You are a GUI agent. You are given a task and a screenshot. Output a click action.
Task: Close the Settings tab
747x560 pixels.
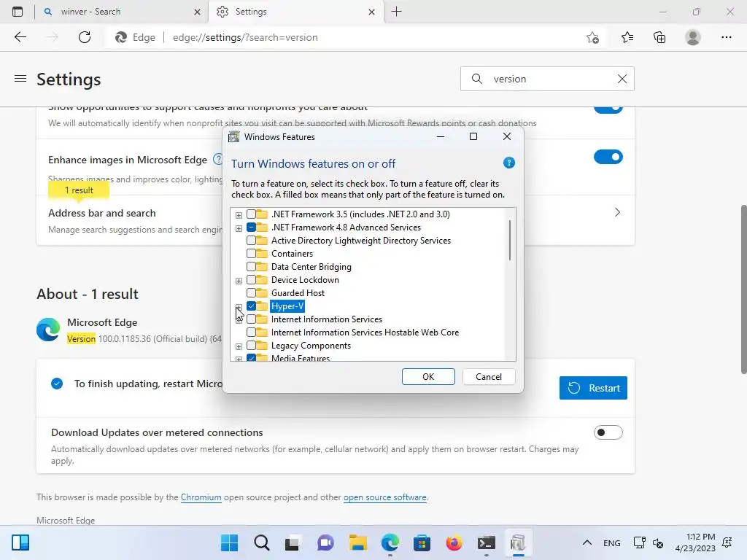coord(371,12)
